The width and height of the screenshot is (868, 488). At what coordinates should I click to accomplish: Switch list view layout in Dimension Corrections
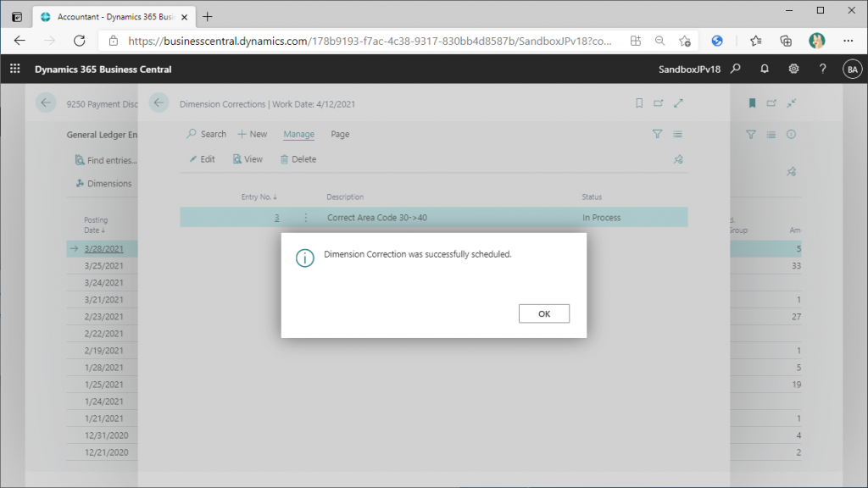(x=677, y=134)
